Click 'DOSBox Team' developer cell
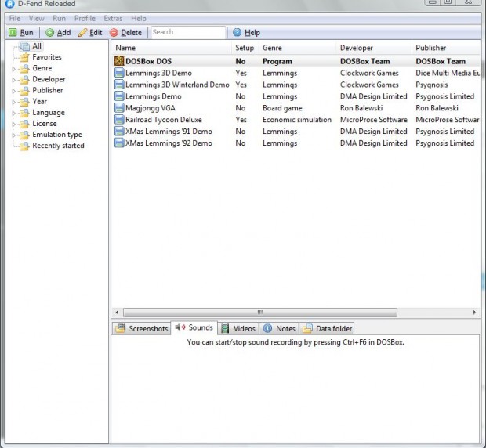 pos(365,61)
